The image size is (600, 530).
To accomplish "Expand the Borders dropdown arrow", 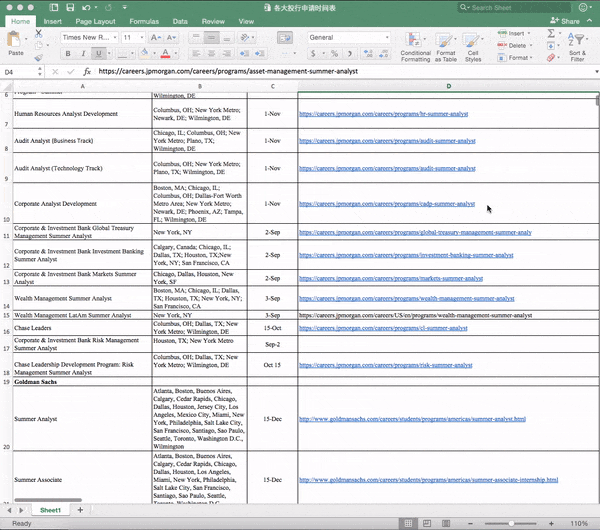I will coord(132,54).
